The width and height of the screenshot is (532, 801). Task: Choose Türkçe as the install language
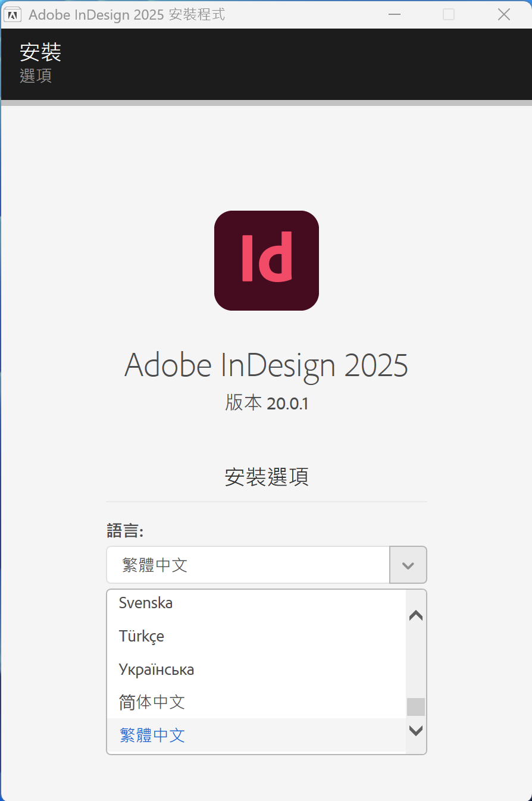coord(142,636)
